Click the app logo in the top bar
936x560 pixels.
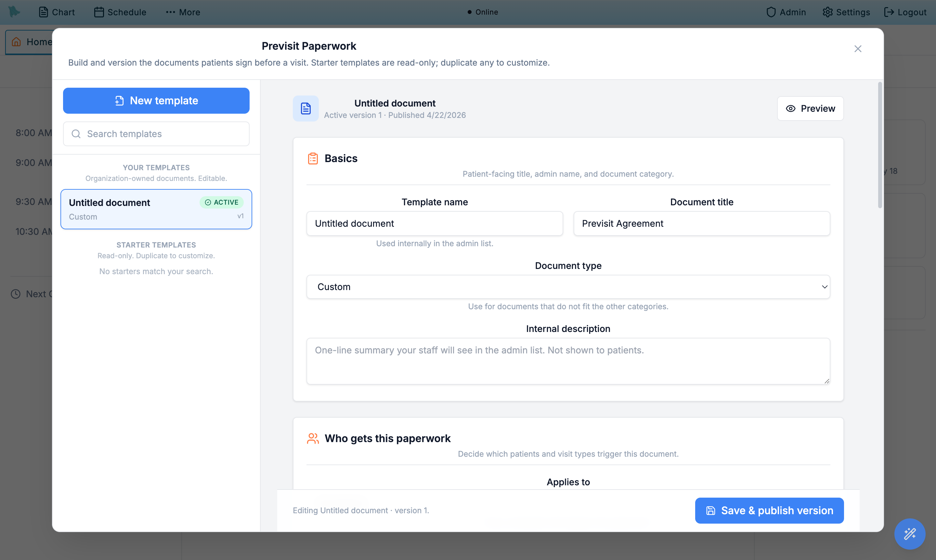[x=14, y=12]
